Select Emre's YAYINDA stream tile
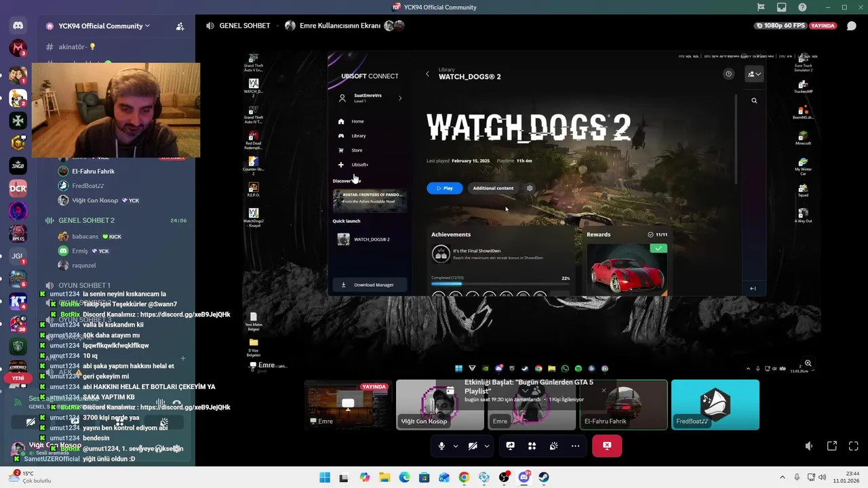Screen dimensions: 868x488 [348, 405]
